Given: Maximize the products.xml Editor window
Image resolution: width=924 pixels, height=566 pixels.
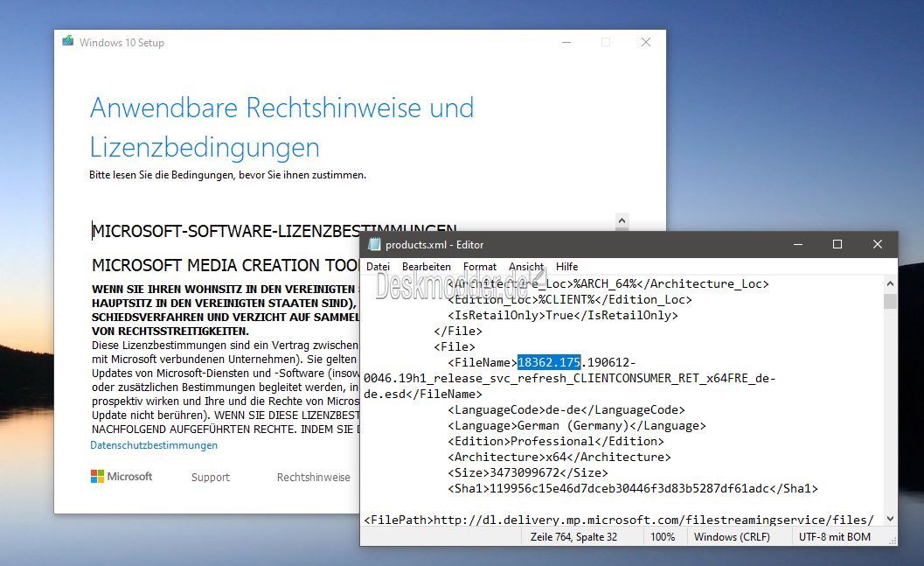Looking at the screenshot, I should (x=837, y=244).
